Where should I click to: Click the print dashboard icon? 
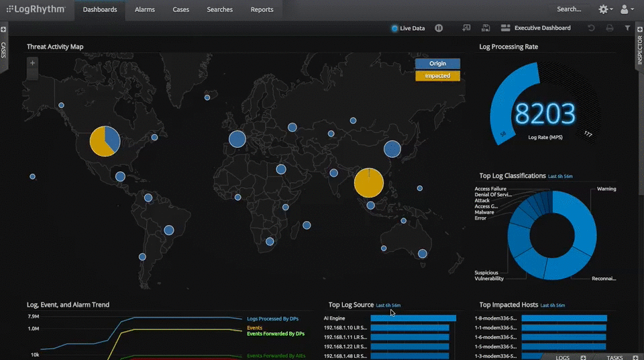[609, 28]
